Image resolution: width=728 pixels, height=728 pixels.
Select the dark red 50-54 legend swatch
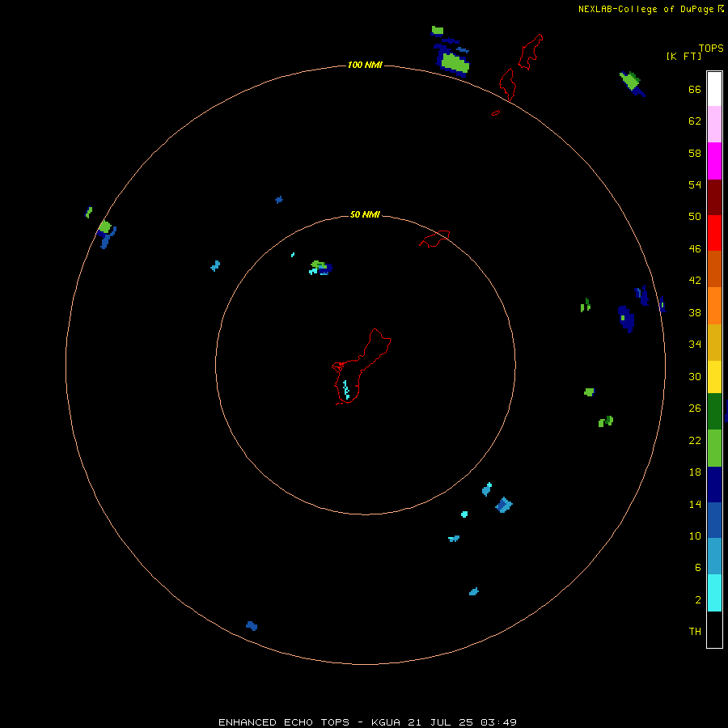point(714,197)
